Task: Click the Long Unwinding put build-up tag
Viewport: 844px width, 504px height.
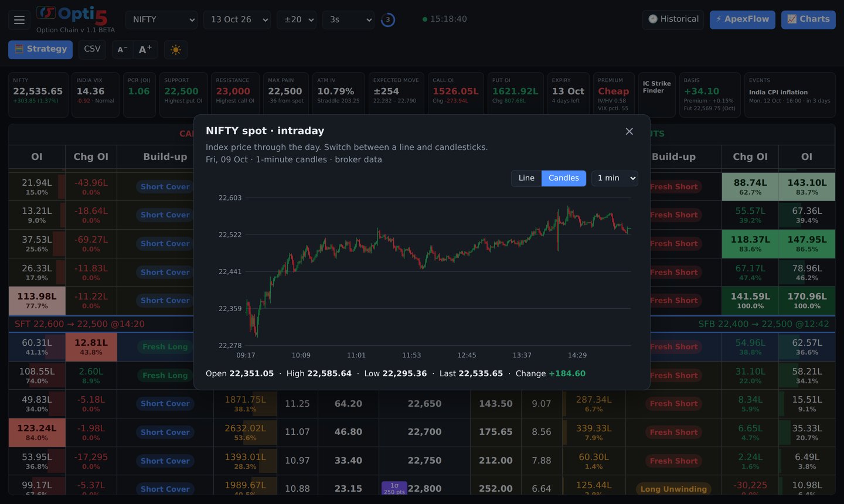Action: coord(673,489)
